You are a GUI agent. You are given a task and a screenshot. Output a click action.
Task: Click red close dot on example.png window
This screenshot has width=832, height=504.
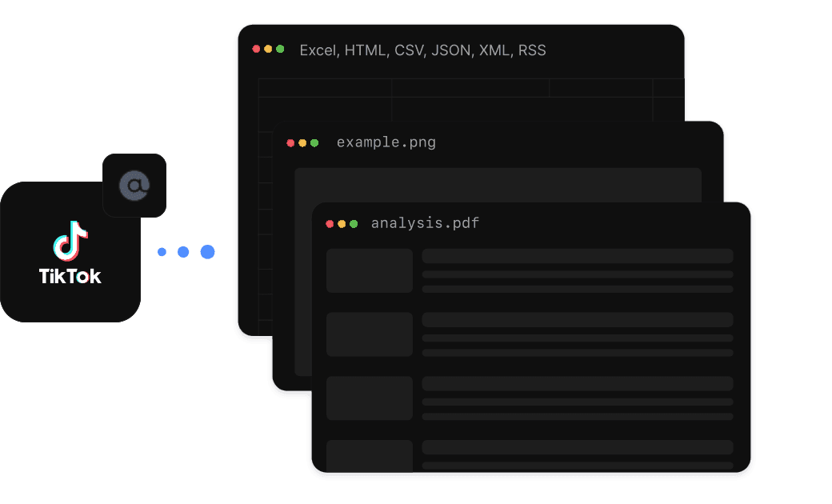(290, 142)
